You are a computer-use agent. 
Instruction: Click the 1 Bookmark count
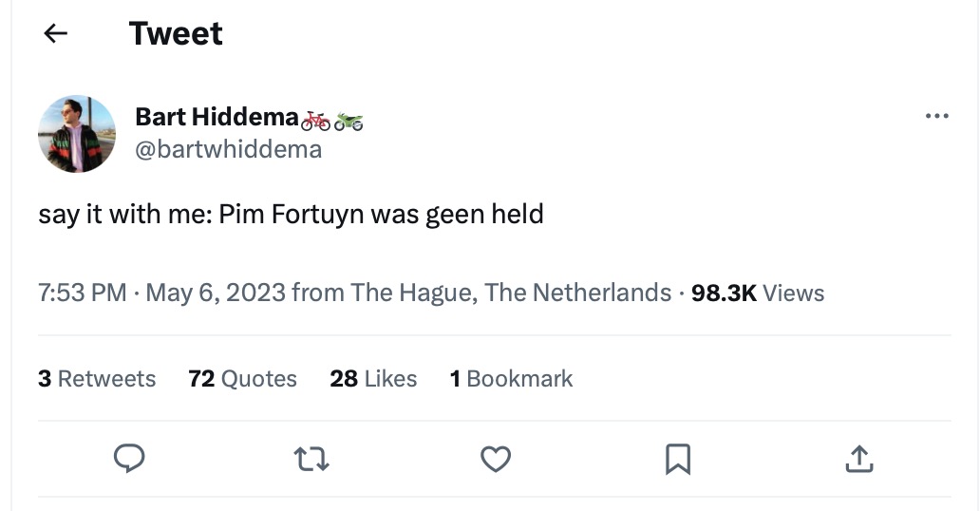click(511, 378)
